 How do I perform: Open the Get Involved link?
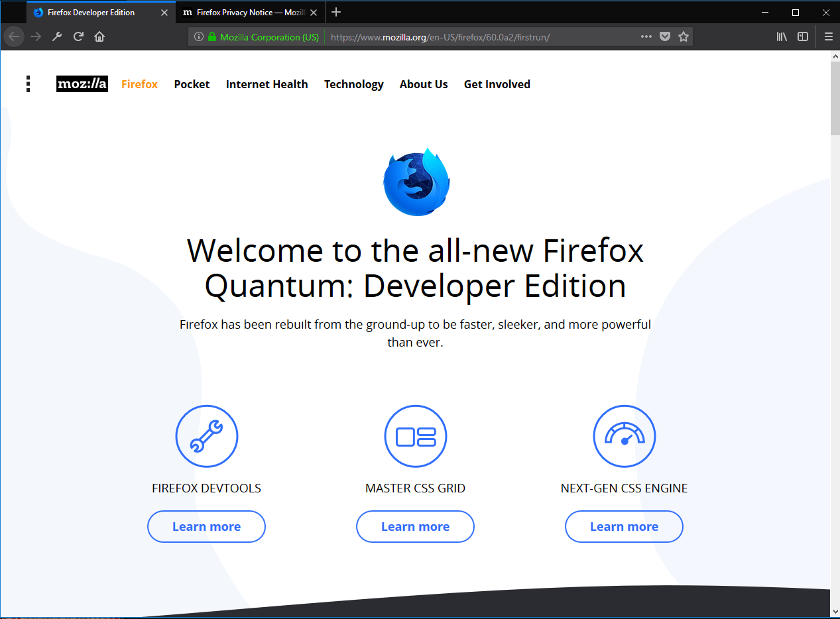pyautogui.click(x=497, y=84)
